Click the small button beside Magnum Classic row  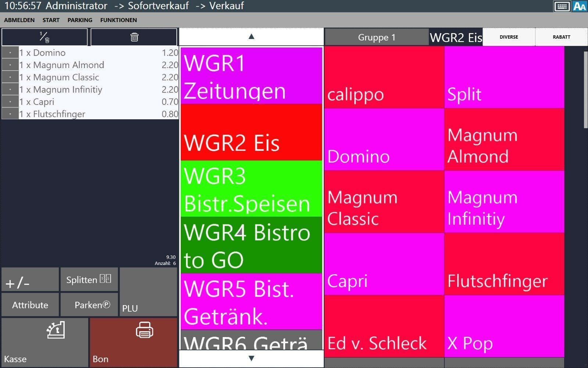(x=10, y=77)
